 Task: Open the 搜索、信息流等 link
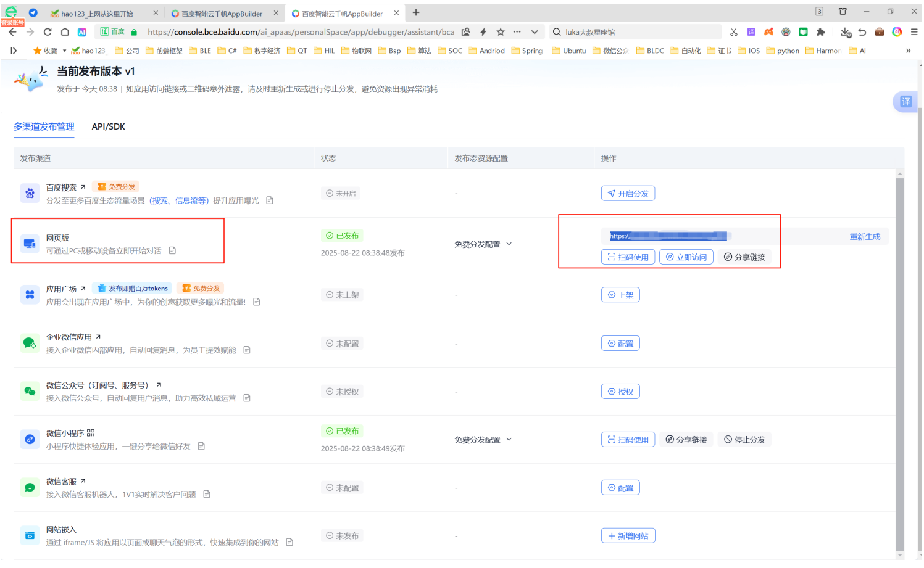click(180, 200)
